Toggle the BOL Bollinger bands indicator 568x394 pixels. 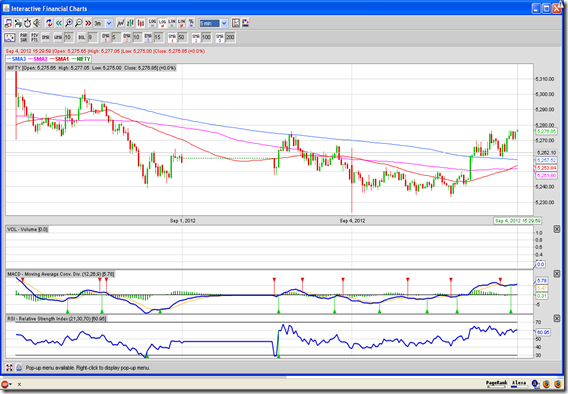pyautogui.click(x=82, y=37)
